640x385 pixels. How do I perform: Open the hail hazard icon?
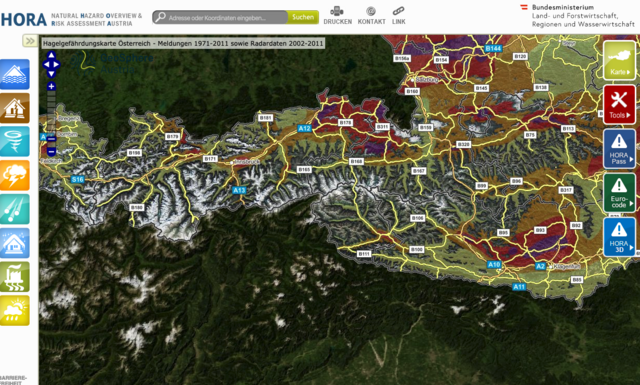[15, 209]
